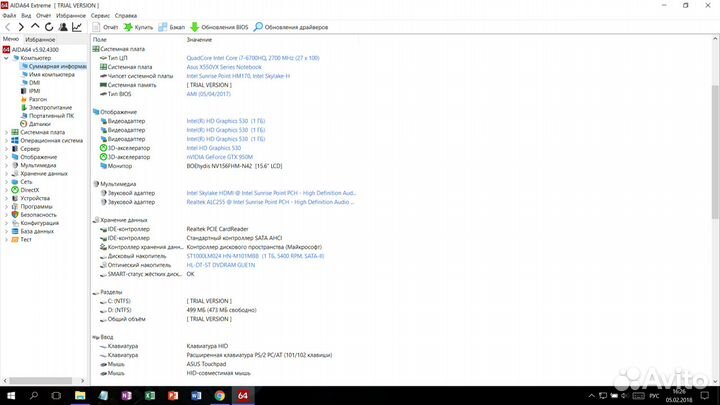Collapse the Компьютер tree node
The image size is (720, 405).
6,58
